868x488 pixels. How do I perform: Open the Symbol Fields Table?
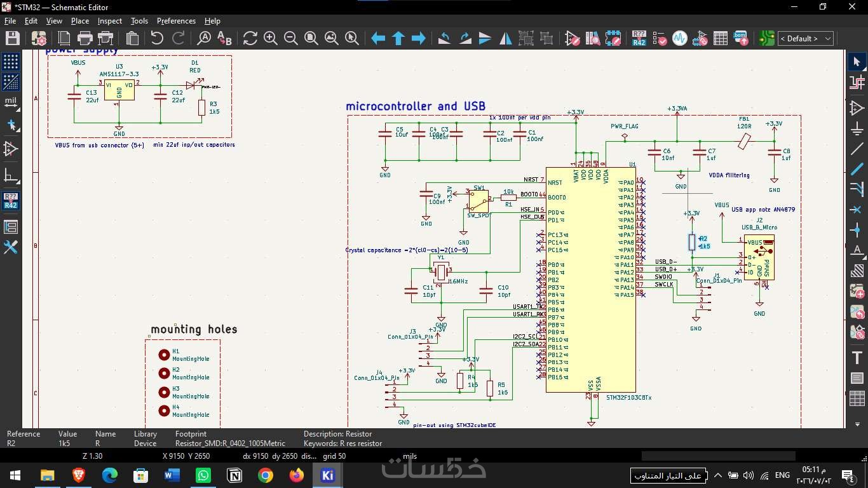[x=721, y=38]
